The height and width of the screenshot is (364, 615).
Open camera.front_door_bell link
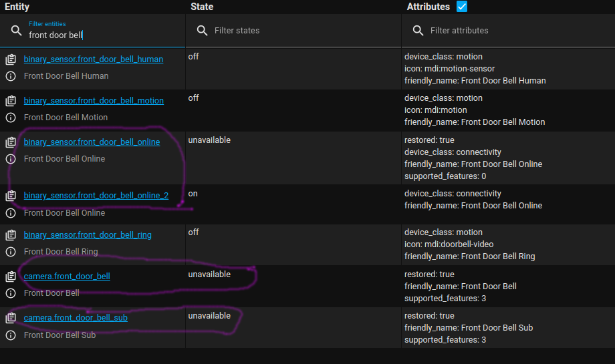[67, 277]
